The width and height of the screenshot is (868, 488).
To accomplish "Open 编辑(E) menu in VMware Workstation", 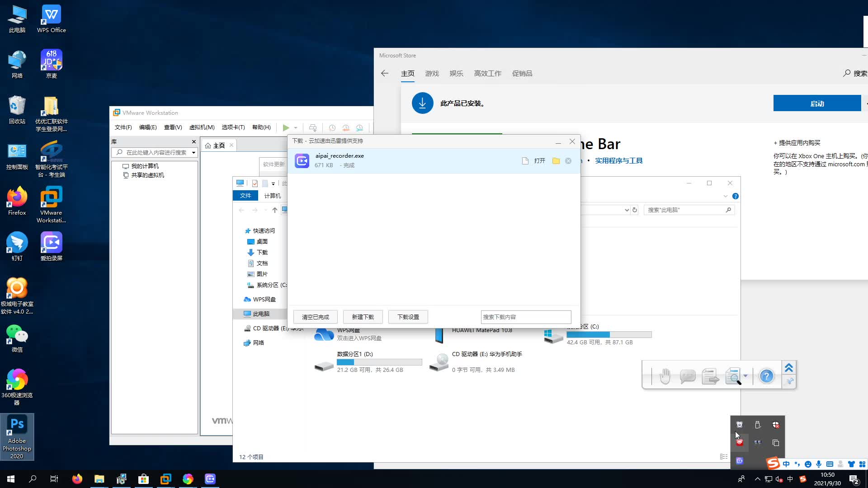I will pos(148,127).
